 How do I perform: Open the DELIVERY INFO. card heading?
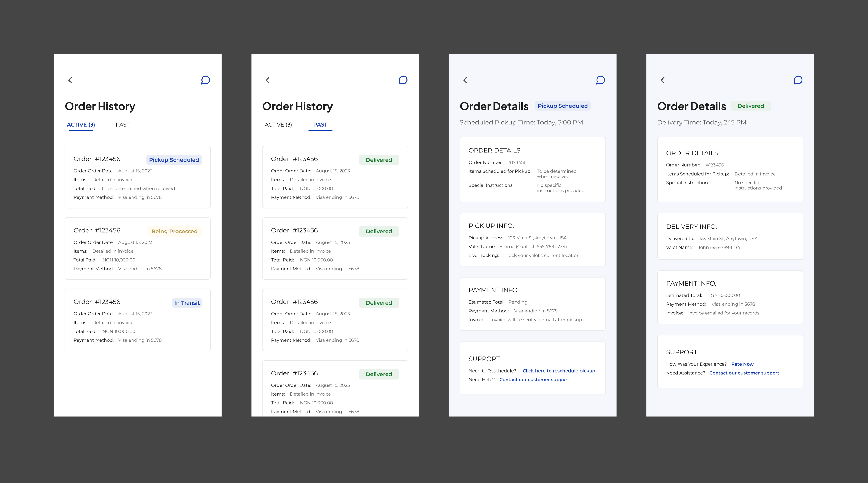coord(691,227)
